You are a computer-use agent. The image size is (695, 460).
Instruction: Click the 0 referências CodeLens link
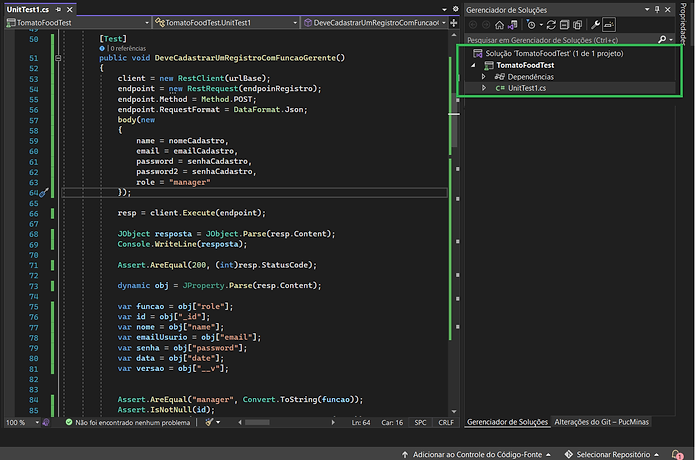coord(128,48)
